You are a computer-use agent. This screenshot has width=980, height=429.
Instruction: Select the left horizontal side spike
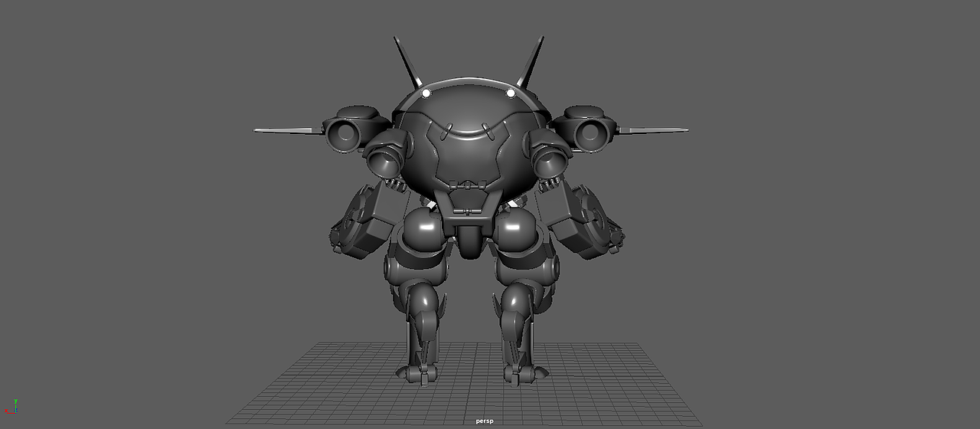(289, 131)
